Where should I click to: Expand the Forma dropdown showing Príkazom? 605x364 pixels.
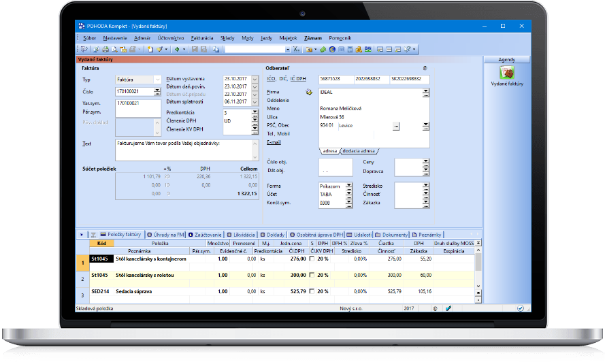(348, 185)
